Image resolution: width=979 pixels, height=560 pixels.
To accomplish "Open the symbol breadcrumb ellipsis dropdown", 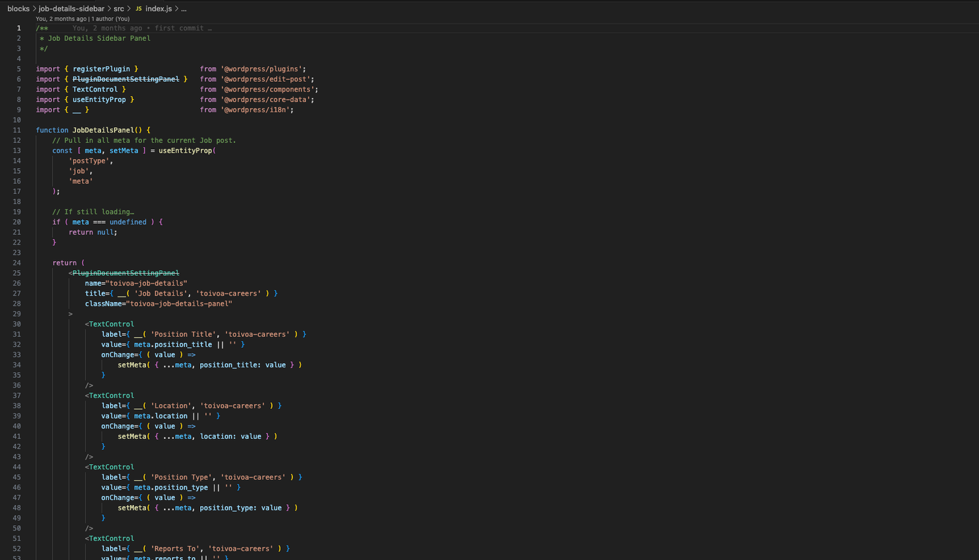I will pos(183,9).
